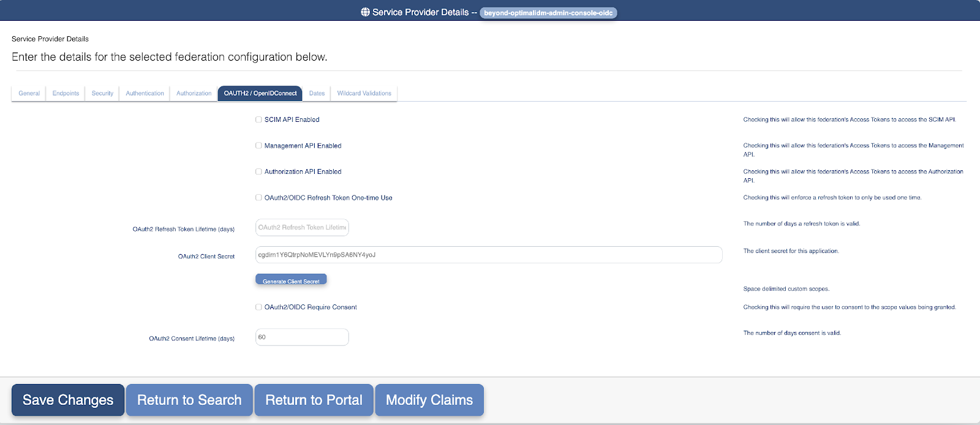Open Modify Claims
Screen dimensions: 980x425
[x=429, y=400]
